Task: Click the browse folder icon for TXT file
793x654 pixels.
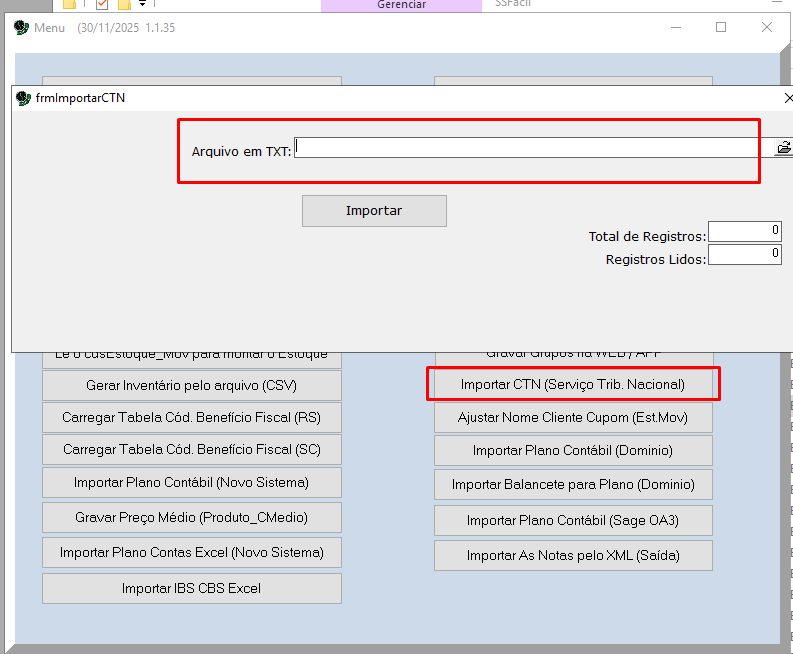Action: pyautogui.click(x=783, y=147)
